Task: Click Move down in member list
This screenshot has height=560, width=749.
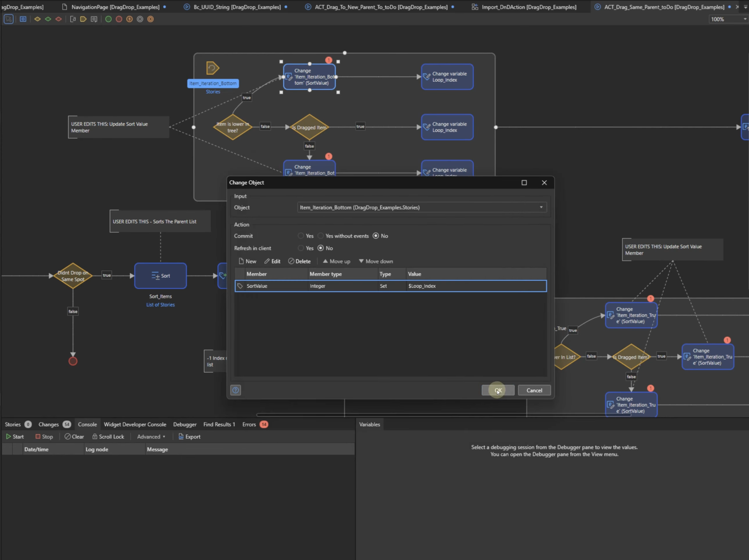Action: coord(376,261)
